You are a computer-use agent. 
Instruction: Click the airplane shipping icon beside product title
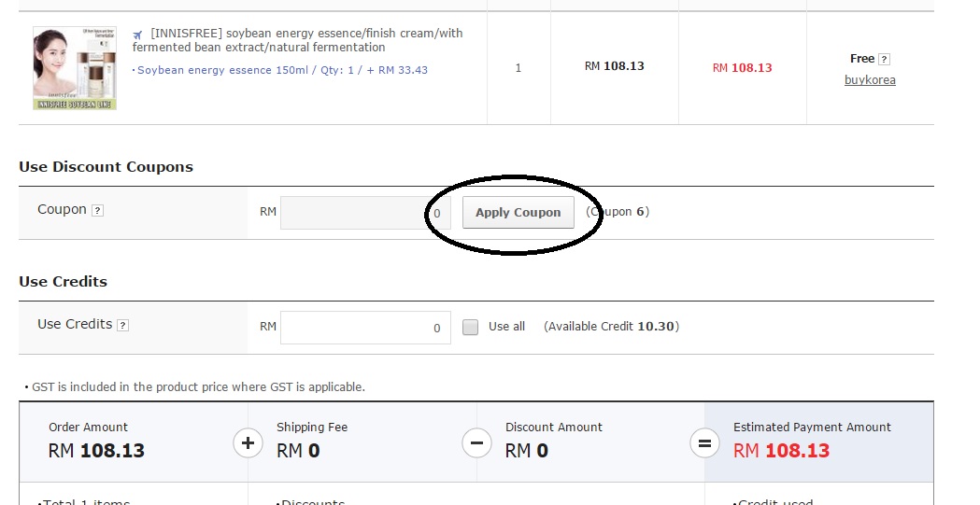tap(137, 35)
